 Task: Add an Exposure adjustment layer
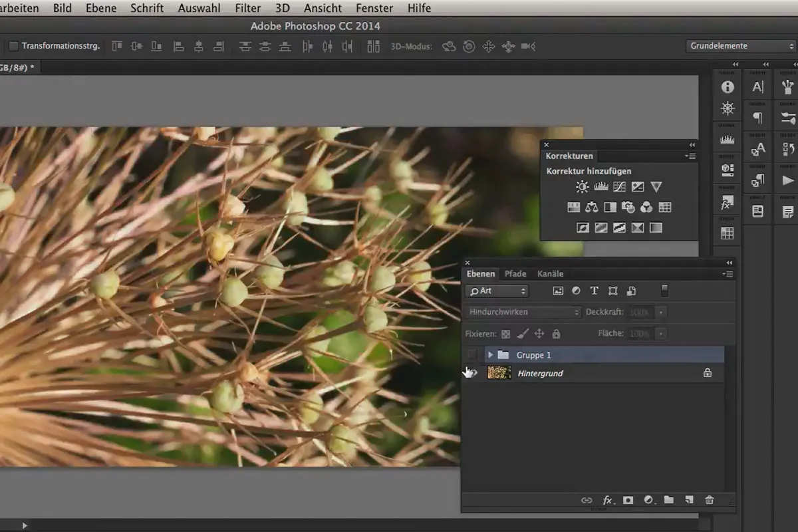[638, 187]
